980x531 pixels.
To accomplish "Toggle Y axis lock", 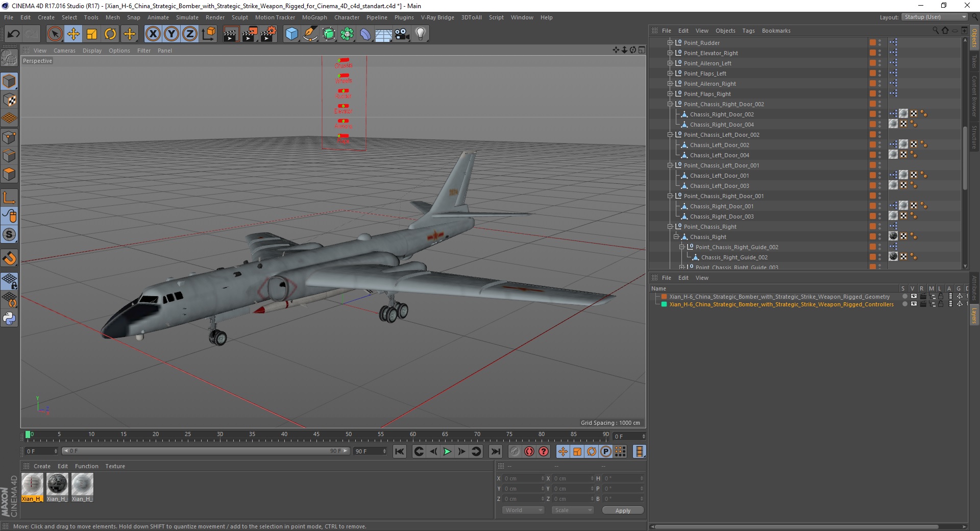I will tap(171, 34).
